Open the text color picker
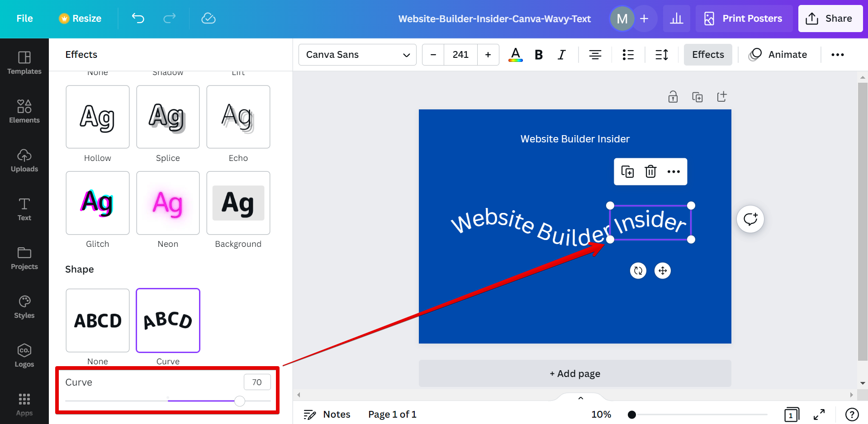 pos(515,55)
